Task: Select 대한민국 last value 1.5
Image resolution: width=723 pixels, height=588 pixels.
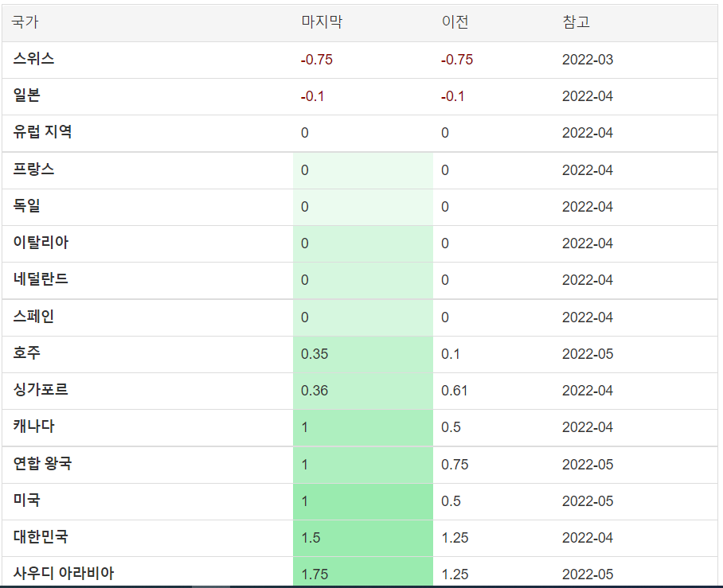Action: click(311, 538)
